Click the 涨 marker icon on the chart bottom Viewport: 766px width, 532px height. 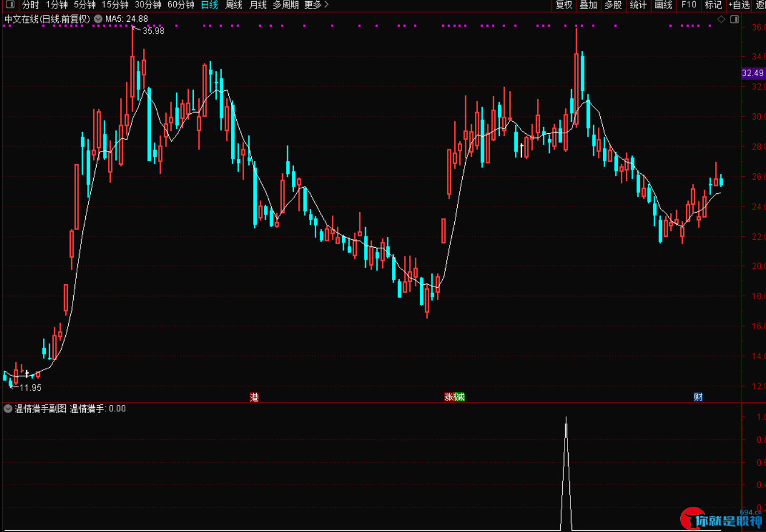coord(449,397)
